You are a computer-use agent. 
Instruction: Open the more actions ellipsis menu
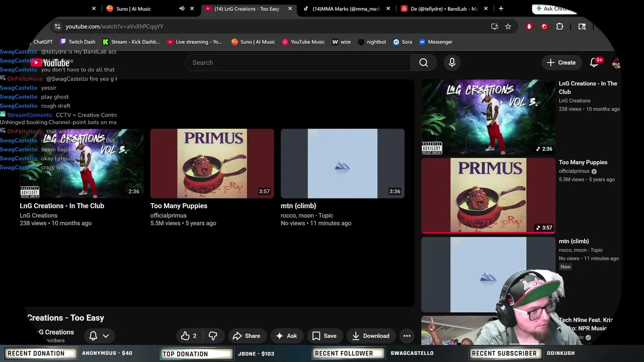coord(407,336)
